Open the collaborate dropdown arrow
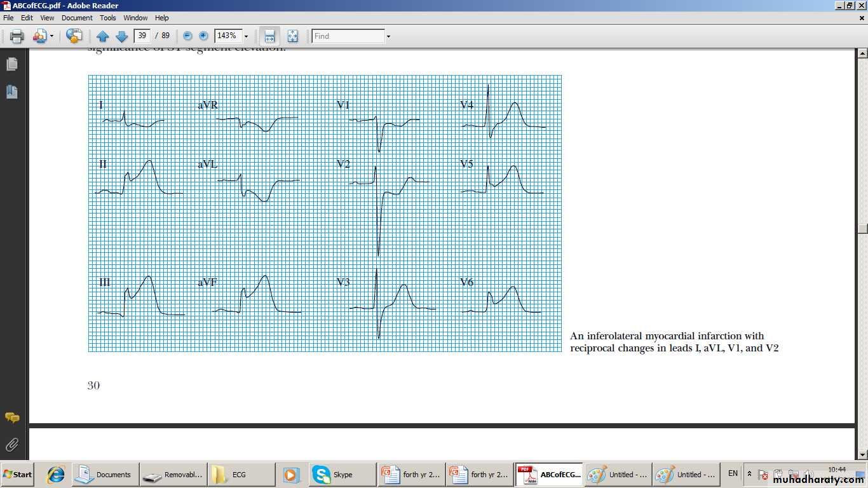The height and width of the screenshot is (488, 868). tap(52, 36)
